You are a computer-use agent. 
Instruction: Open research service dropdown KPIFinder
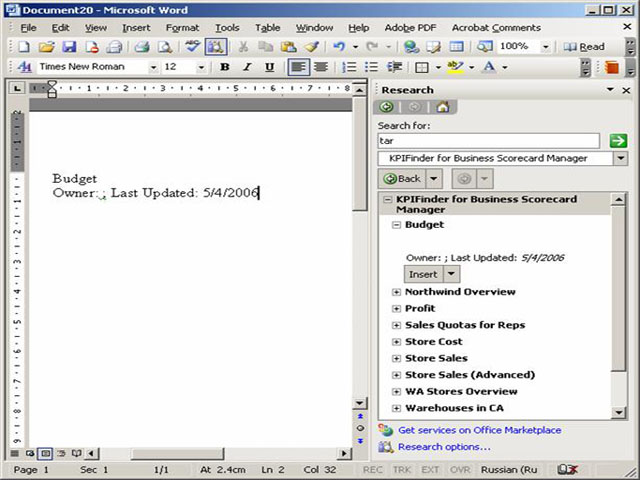(621, 158)
